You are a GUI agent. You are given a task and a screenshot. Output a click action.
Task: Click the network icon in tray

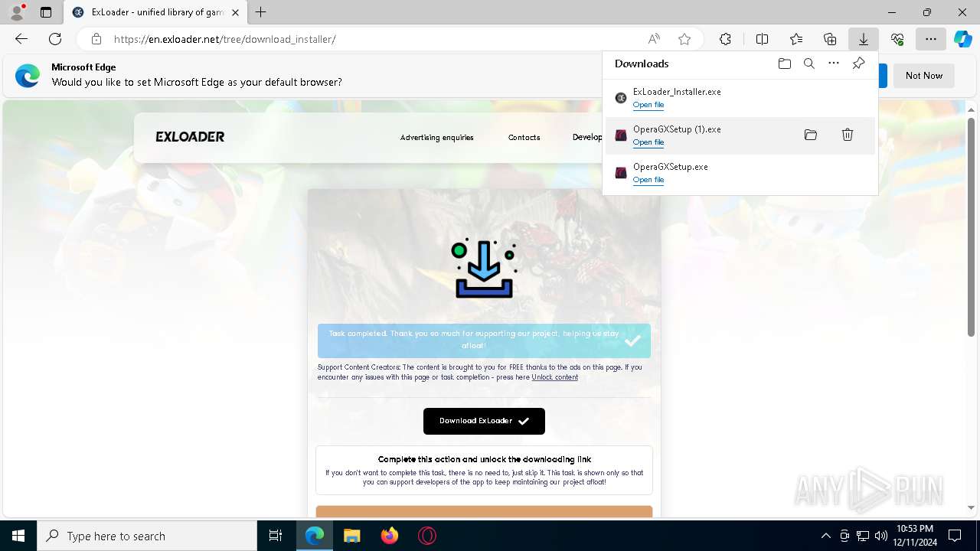point(863,536)
